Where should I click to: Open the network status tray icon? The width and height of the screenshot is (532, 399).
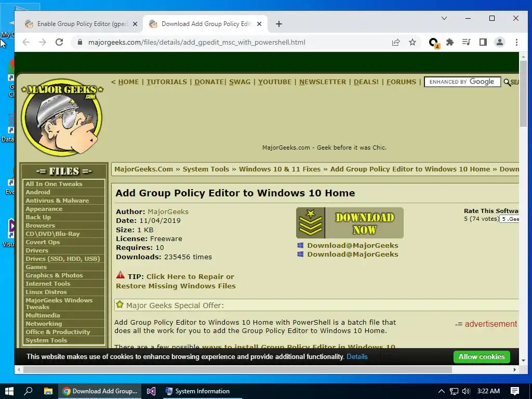point(454,391)
